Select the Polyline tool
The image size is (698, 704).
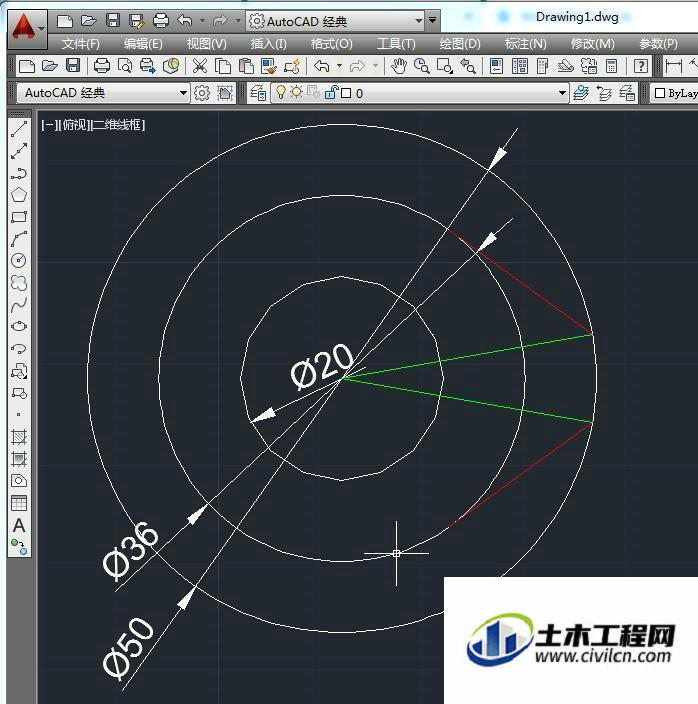click(x=19, y=173)
